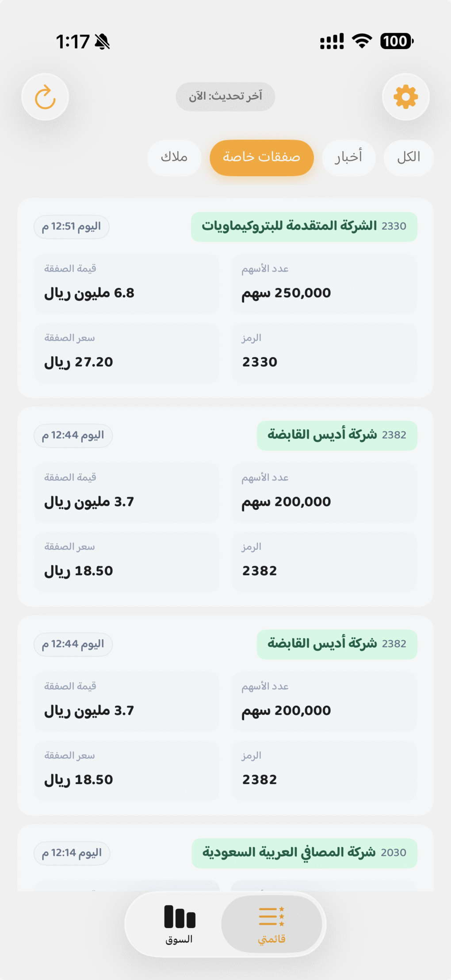Tap the starred watchlist icon

pos(271,922)
